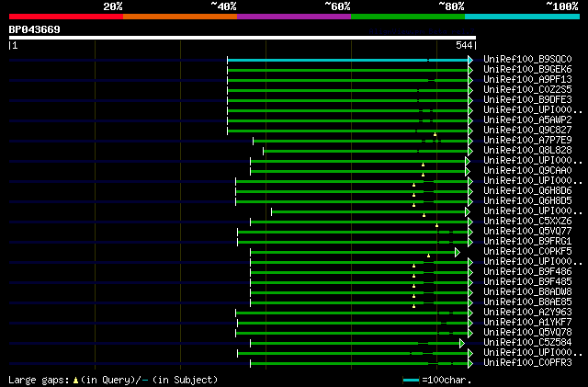The image size is (588, 387).
Task: Select the UniRef100_B9FRG1 subject name
Action: coord(527,242)
